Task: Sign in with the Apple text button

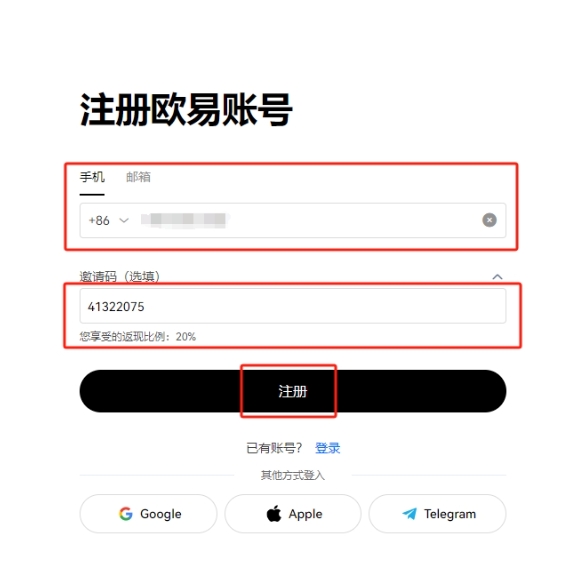Action: [293, 514]
